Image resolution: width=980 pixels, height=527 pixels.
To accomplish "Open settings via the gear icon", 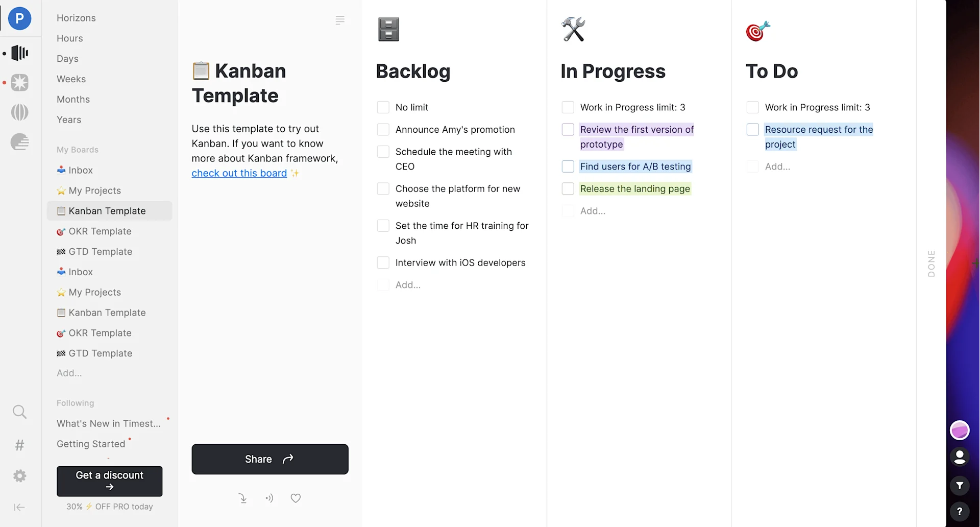I will (19, 475).
